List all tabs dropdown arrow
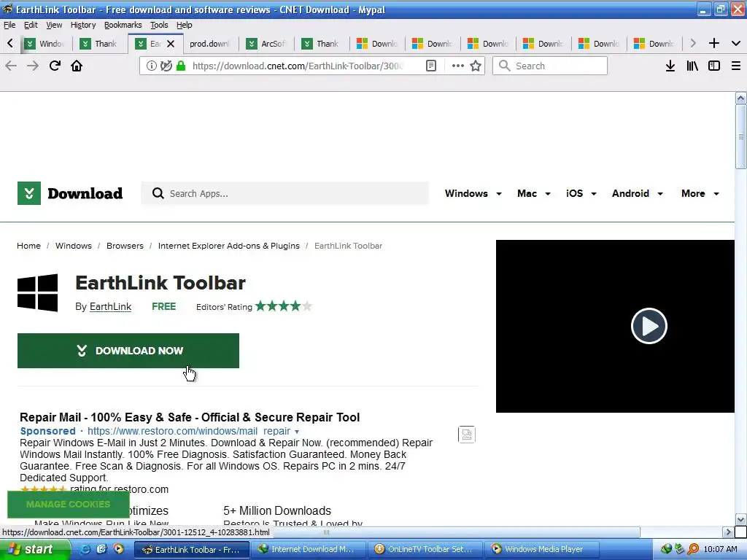 coord(736,43)
